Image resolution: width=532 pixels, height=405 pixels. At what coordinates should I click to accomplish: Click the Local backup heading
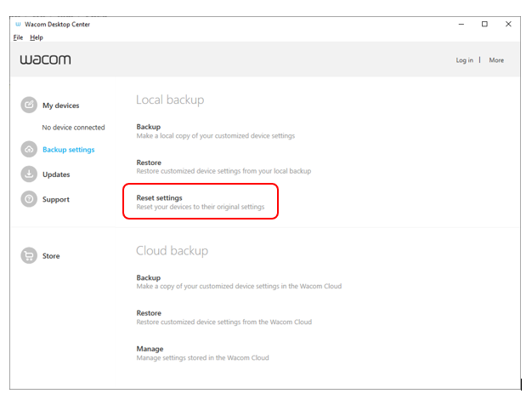click(170, 100)
